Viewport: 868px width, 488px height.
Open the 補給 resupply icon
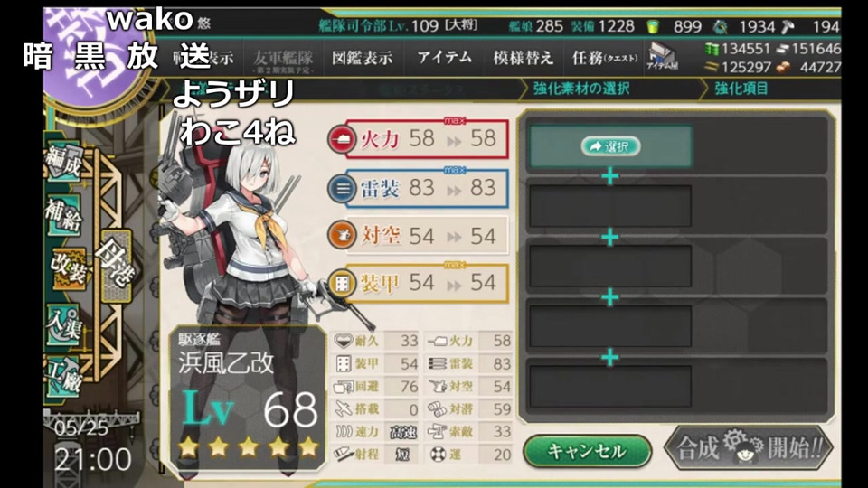click(63, 215)
